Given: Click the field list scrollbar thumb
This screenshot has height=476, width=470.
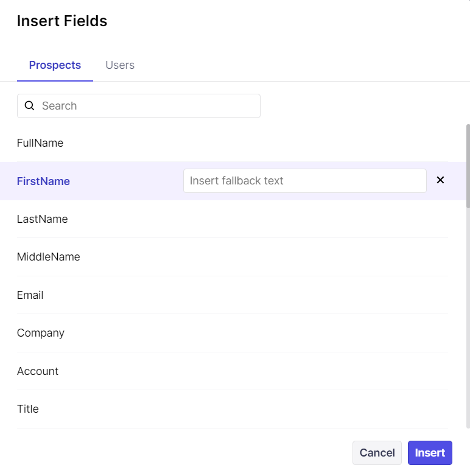Looking at the screenshot, I should [x=468, y=164].
